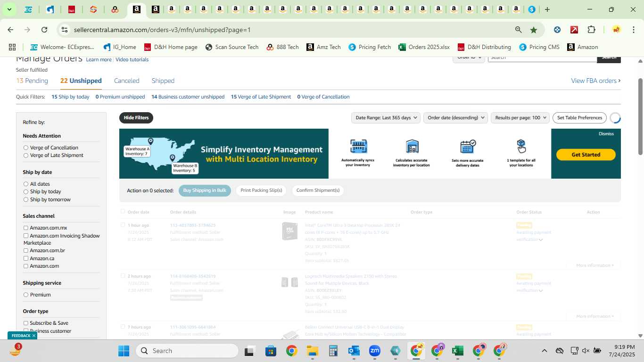The width and height of the screenshot is (644, 362).
Task: Click the Buy Shipping in Bulk button
Action: [205, 190]
